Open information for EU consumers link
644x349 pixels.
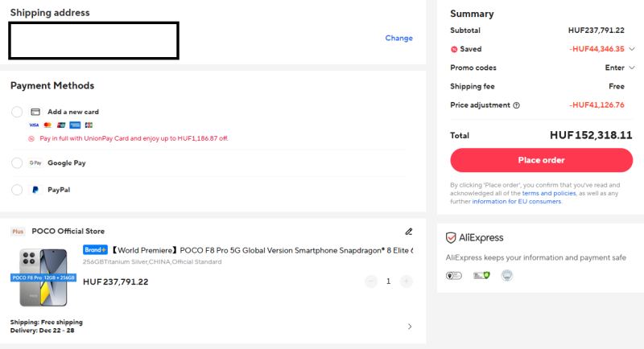[516, 201]
